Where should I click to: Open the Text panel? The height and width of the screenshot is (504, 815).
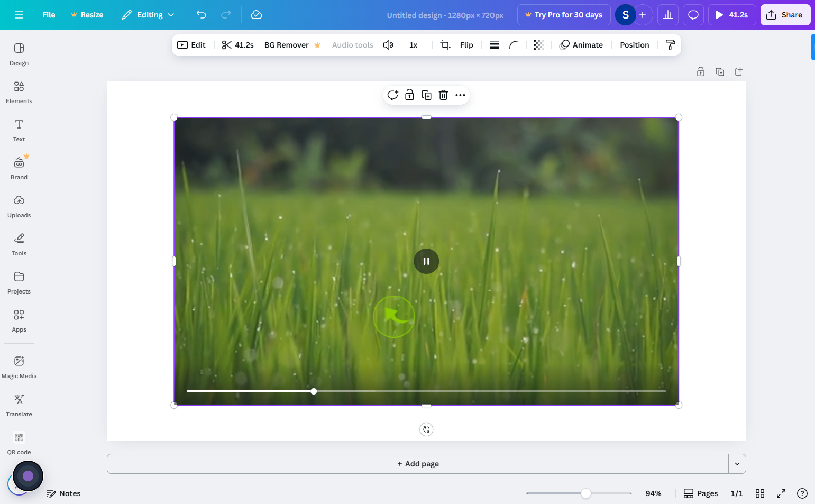[x=19, y=131]
